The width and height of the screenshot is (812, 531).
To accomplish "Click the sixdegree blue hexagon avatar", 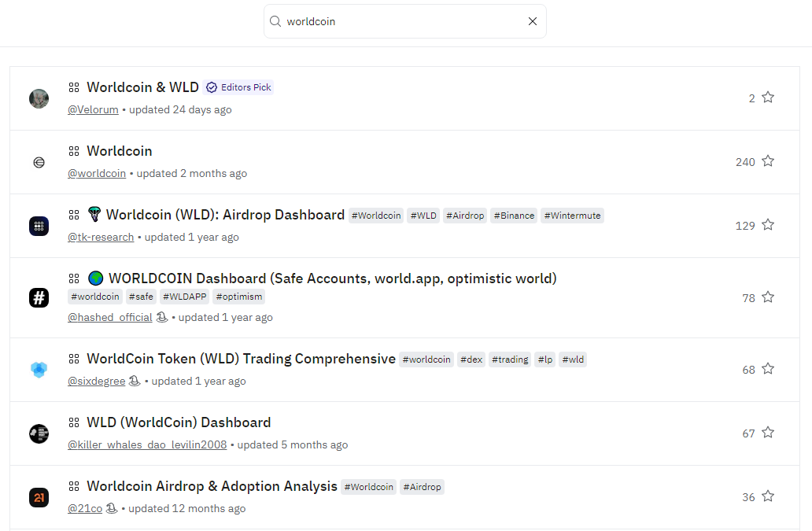I will pyautogui.click(x=39, y=369).
